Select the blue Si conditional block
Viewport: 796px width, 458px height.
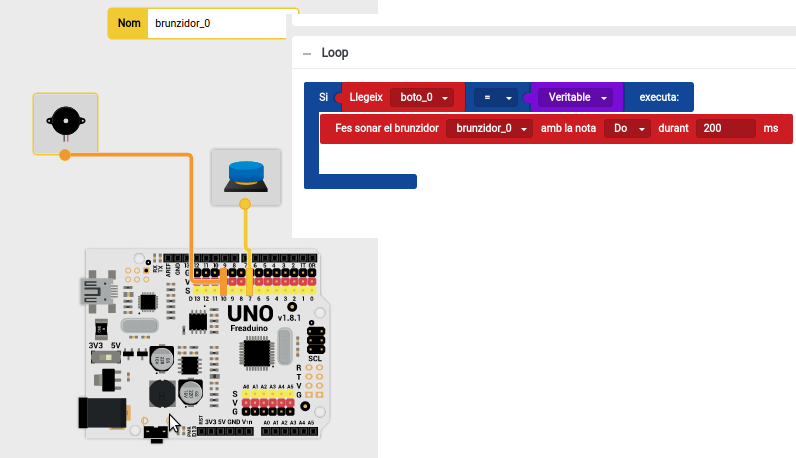(323, 97)
